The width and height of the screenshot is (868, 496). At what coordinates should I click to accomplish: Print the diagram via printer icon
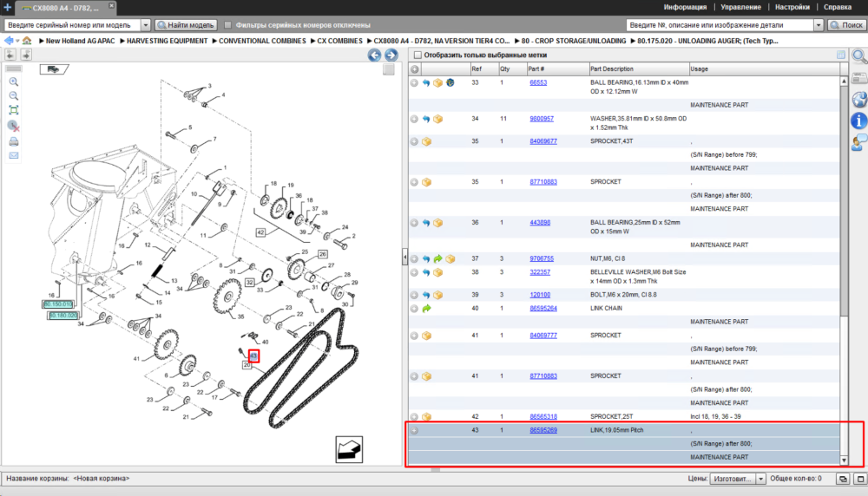click(14, 141)
